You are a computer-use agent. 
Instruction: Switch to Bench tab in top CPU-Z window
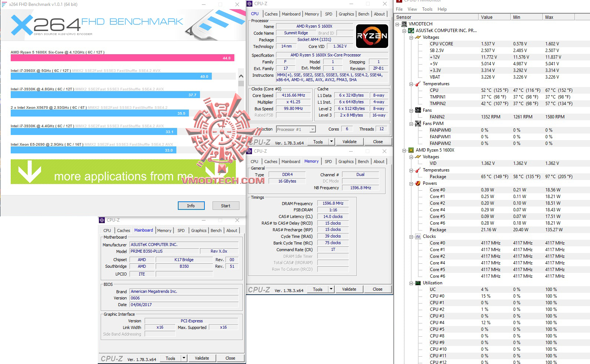click(x=364, y=14)
